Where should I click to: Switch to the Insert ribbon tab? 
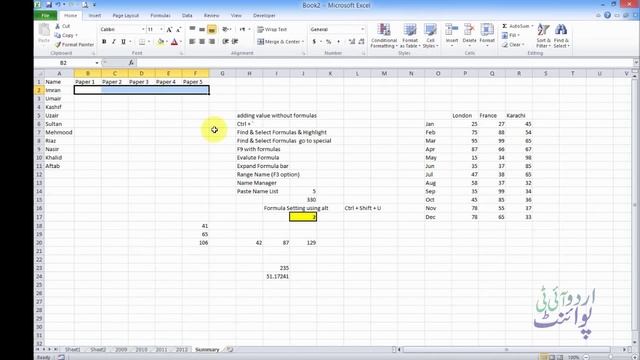(95, 16)
